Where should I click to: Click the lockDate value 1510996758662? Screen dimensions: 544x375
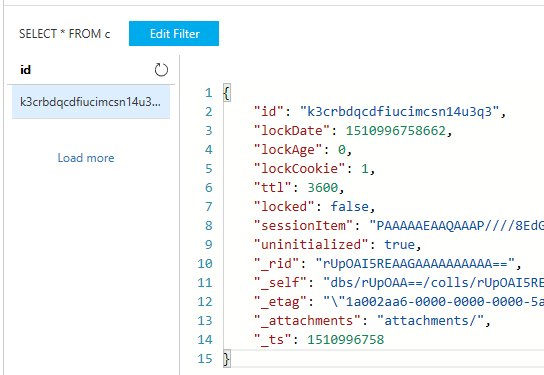click(396, 131)
